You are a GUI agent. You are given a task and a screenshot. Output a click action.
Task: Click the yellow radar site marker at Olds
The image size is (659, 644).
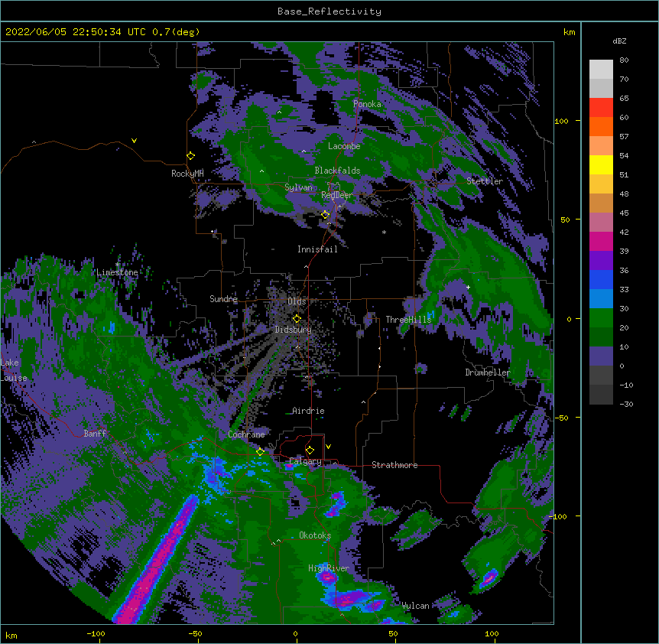[x=297, y=318]
